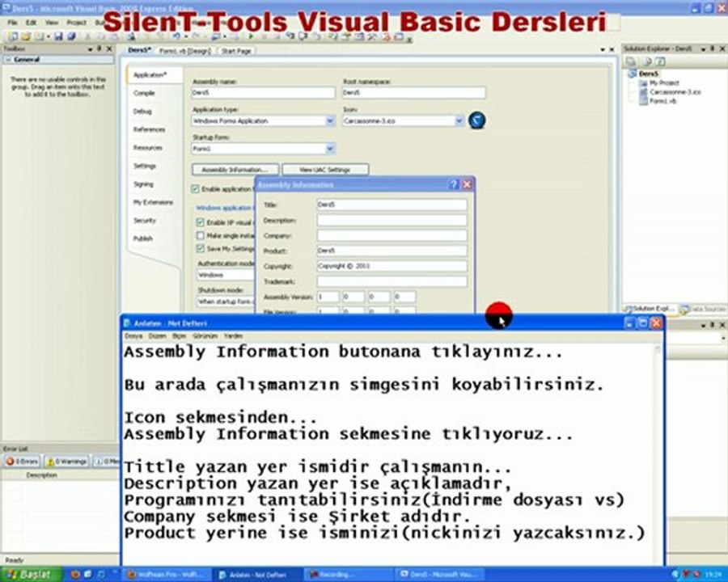The height and width of the screenshot is (582, 728).
Task: Switch to the Start Page tab
Action: pyautogui.click(x=236, y=51)
